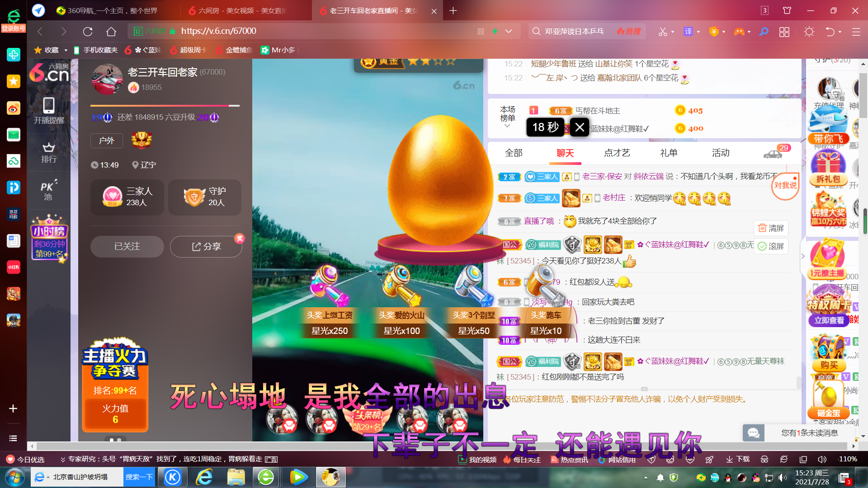The image size is (868, 488).
Task: Switch to the 活动 tab
Action: click(721, 153)
